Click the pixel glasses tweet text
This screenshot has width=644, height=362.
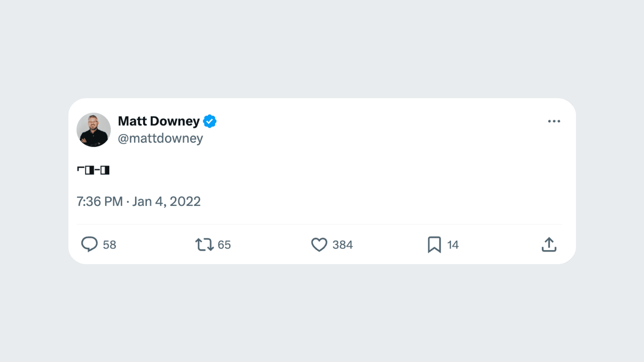(x=93, y=170)
